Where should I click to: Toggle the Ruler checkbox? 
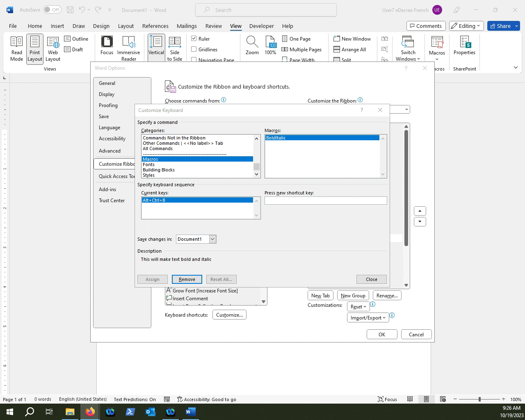[x=194, y=39]
